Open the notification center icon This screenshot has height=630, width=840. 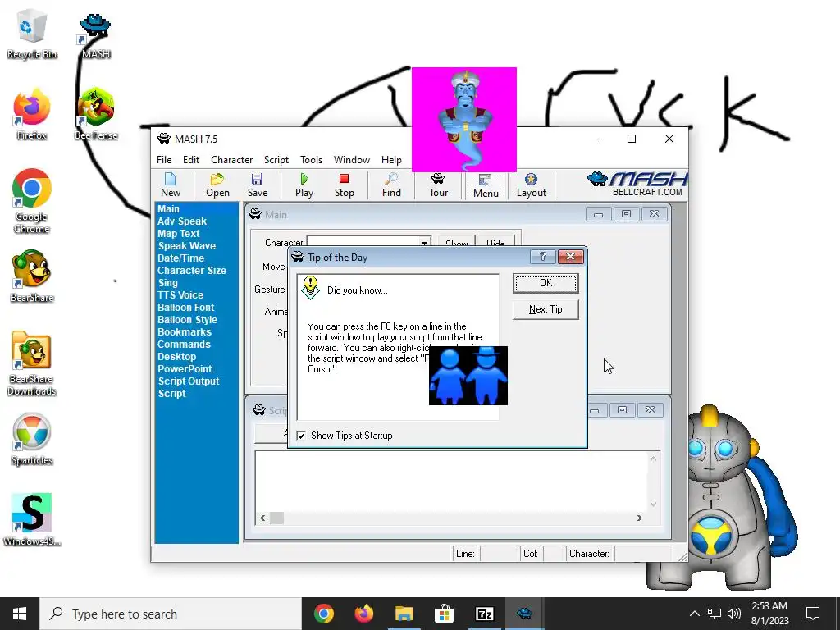click(813, 614)
